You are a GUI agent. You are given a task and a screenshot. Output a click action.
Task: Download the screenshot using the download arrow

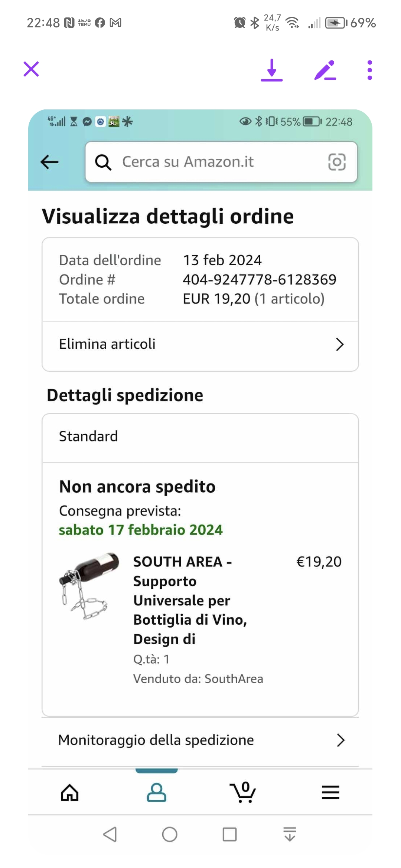tap(272, 70)
